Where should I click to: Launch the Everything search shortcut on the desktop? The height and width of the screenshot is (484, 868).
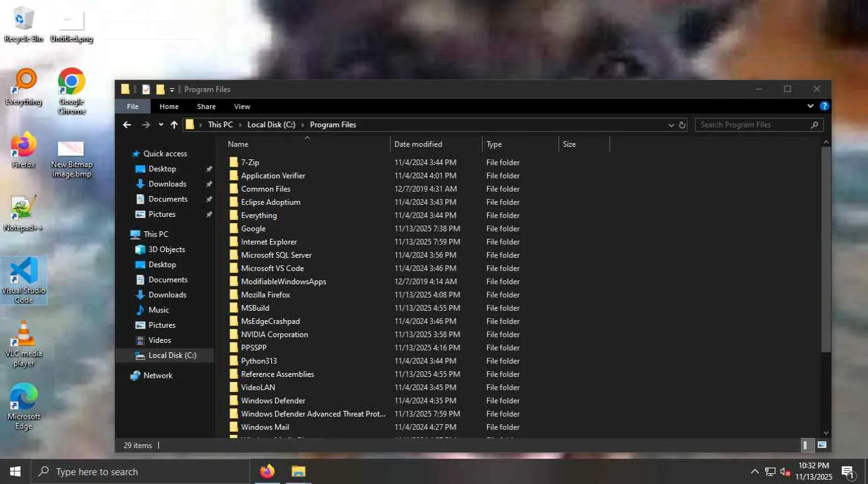23,87
